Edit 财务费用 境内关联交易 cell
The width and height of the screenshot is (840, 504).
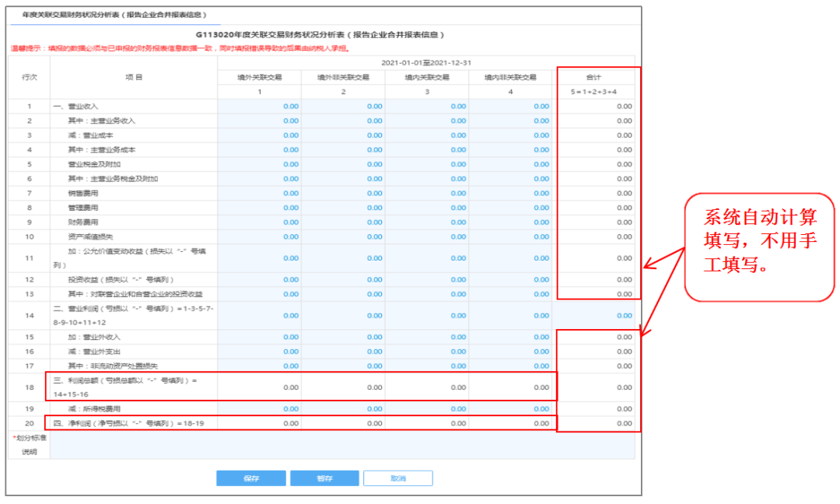tap(426, 222)
